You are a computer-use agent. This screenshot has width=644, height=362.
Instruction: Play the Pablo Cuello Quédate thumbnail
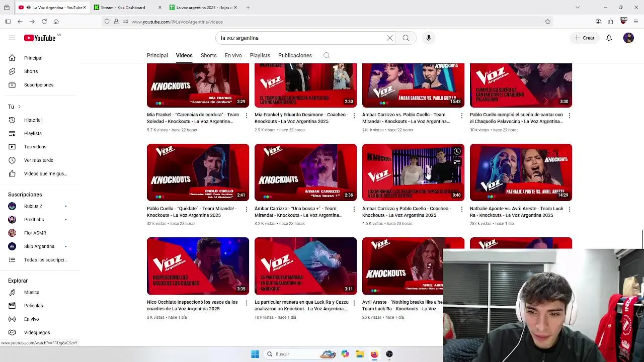coord(198,172)
